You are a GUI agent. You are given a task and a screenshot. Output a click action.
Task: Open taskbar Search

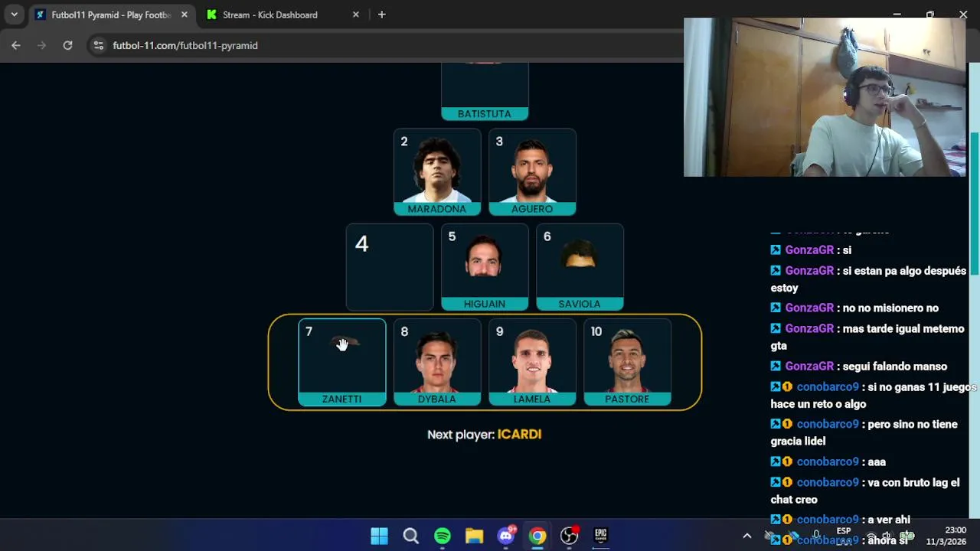point(411,536)
